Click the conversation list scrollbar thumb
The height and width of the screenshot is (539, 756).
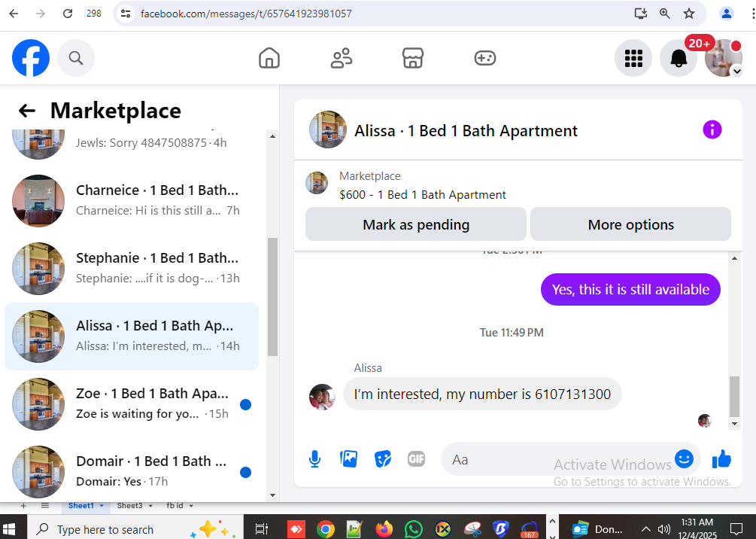273,297
